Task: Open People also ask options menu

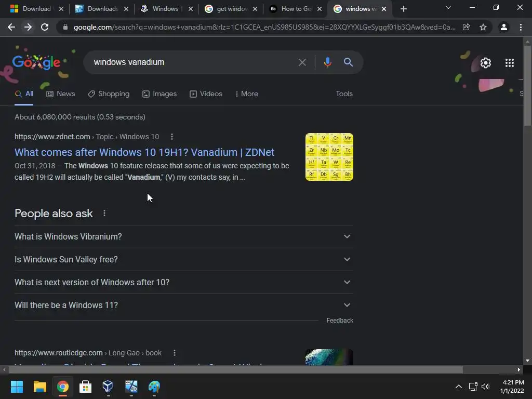Action: (104, 213)
